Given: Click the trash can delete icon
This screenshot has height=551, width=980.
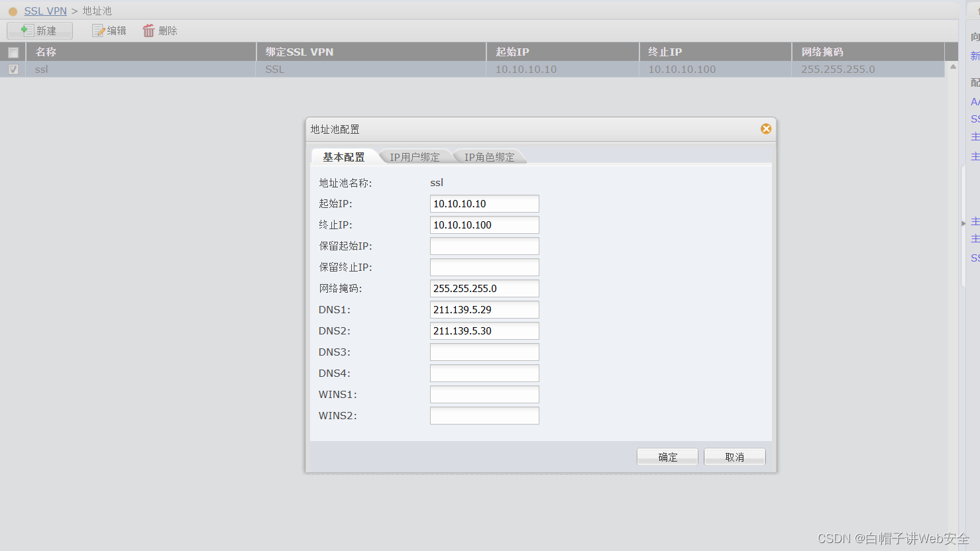Looking at the screenshot, I should tap(148, 30).
